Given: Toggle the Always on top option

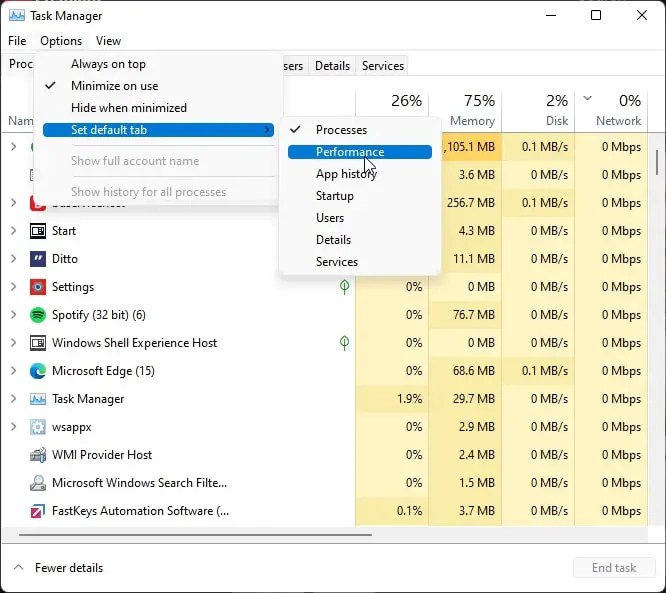Looking at the screenshot, I should click(x=108, y=64).
